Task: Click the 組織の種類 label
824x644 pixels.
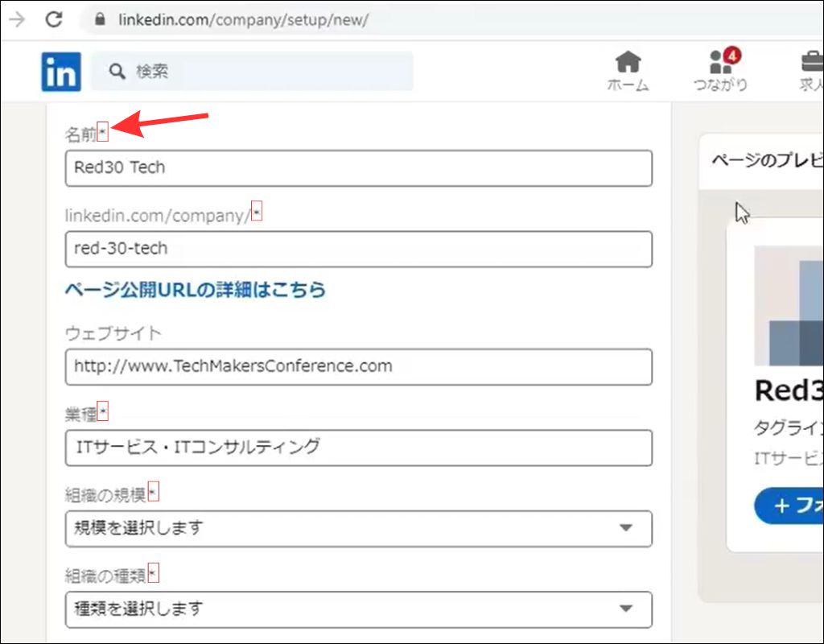Action: click(105, 576)
